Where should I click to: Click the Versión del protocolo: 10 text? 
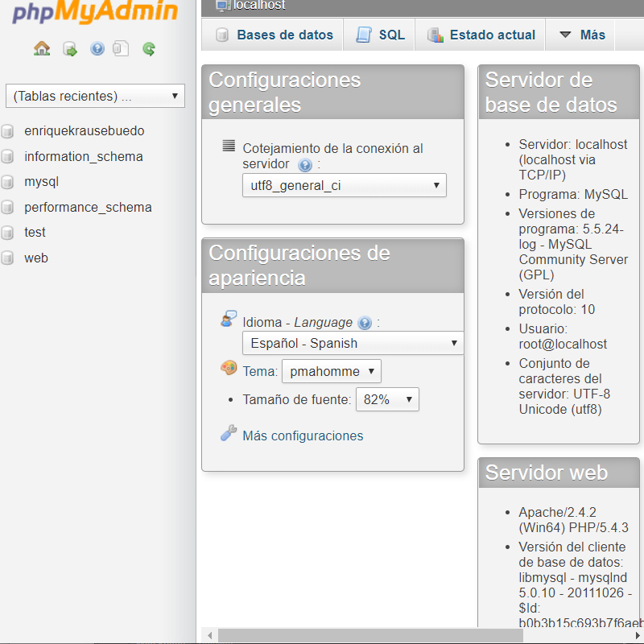pos(557,302)
